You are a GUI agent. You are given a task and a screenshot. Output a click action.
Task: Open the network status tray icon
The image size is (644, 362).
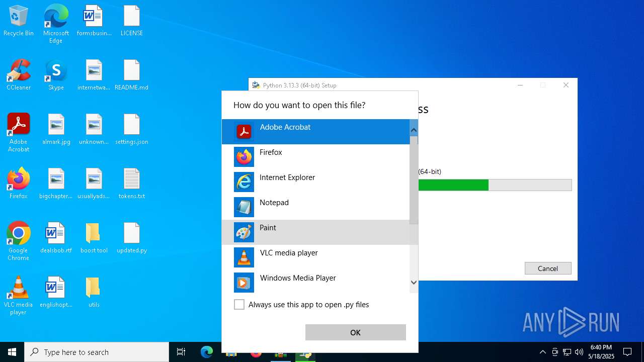pos(567,352)
